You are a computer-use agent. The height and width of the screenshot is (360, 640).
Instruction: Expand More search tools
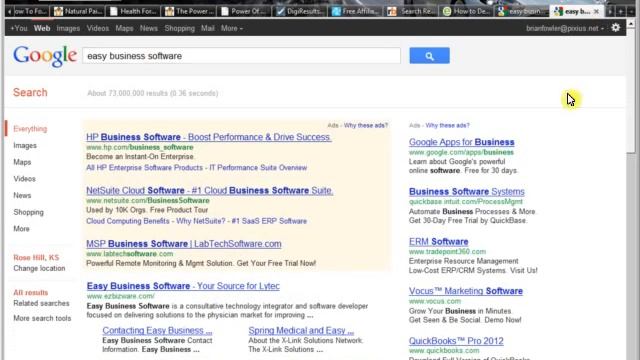[x=42, y=318]
